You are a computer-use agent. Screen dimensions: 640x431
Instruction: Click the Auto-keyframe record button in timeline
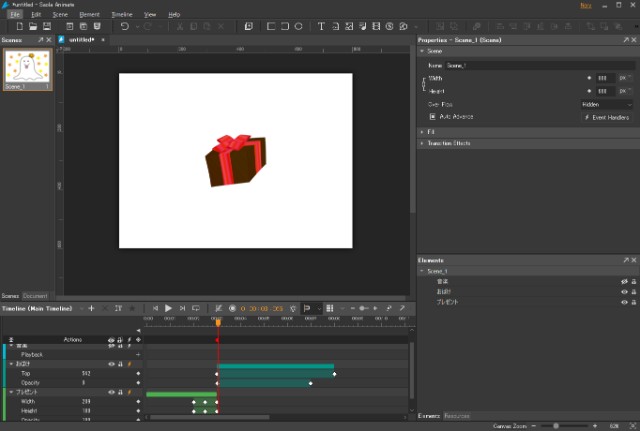tap(232, 309)
